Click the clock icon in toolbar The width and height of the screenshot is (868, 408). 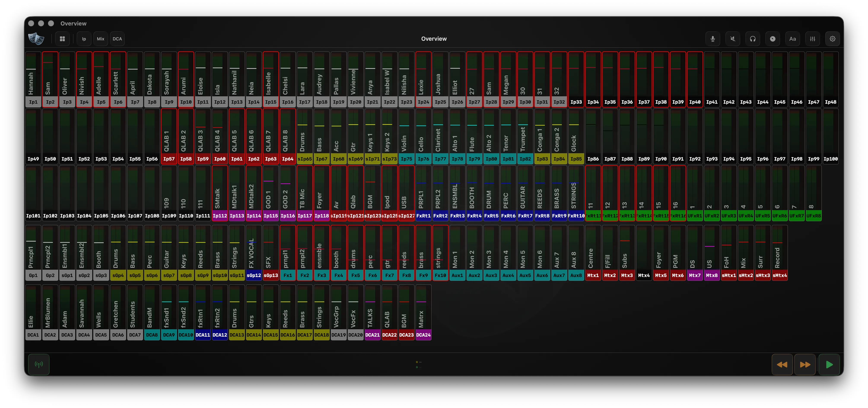773,39
